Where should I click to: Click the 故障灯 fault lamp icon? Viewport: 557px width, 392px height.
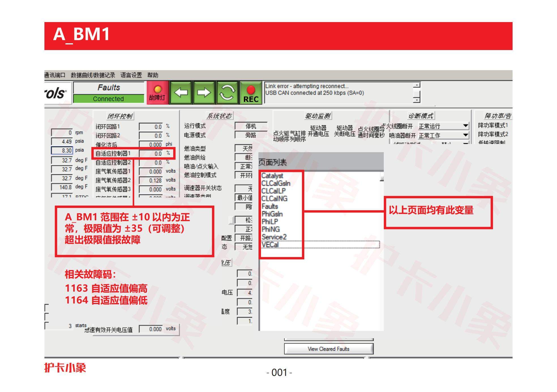coord(157,93)
